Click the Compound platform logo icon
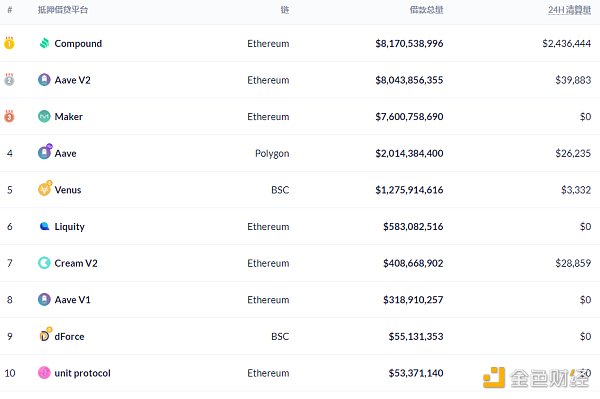 44,43
